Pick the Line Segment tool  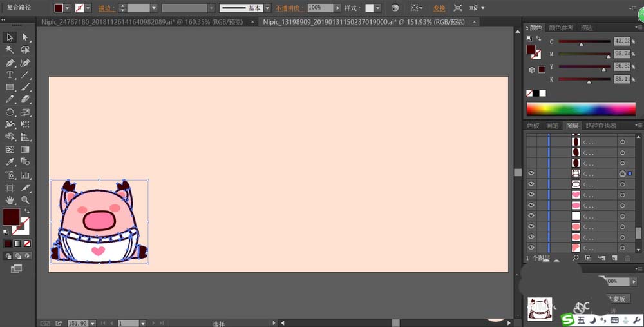tap(25, 75)
